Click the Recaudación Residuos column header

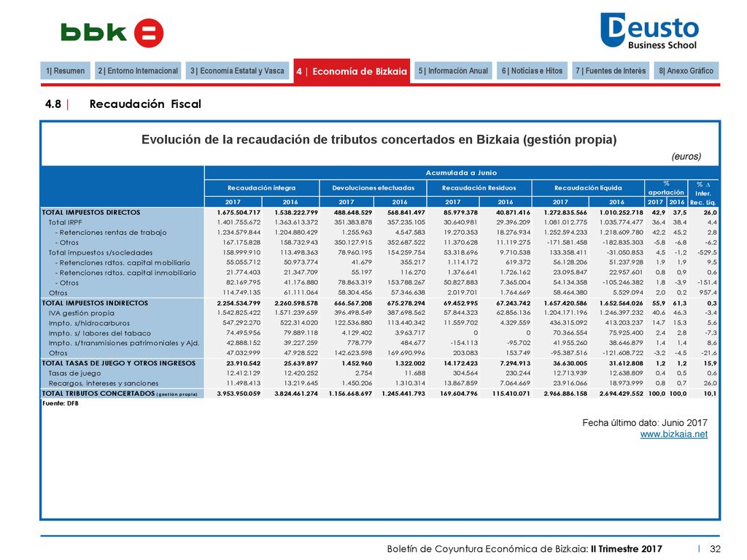click(479, 188)
